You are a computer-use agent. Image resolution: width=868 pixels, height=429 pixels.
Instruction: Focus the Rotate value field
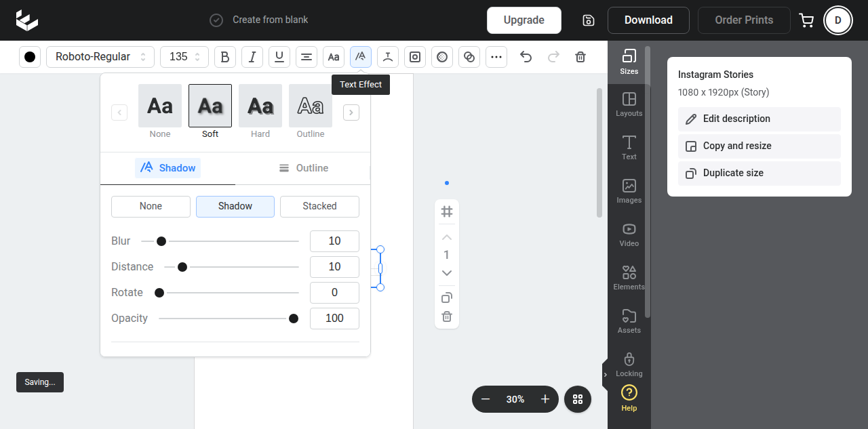coord(334,293)
